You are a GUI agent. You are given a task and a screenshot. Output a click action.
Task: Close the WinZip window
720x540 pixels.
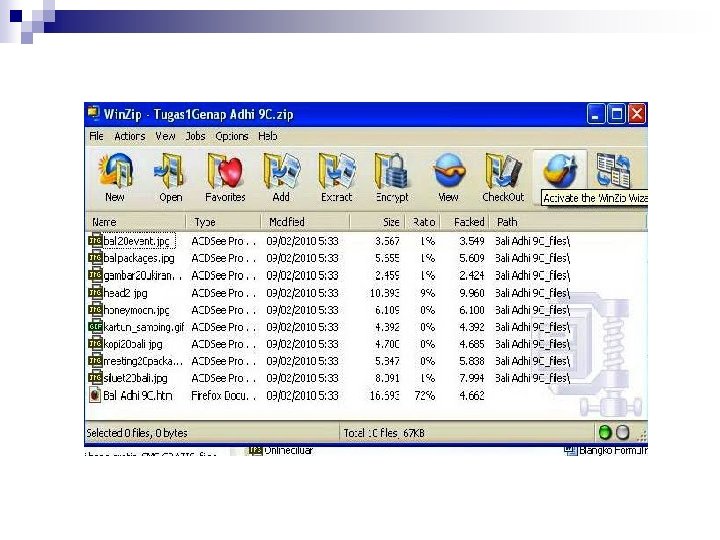pyautogui.click(x=637, y=113)
